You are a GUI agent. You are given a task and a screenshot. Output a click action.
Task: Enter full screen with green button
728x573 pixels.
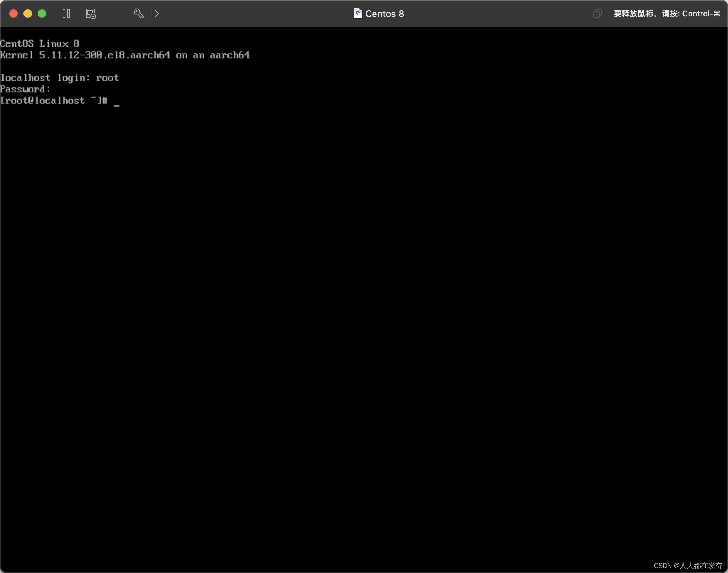(42, 14)
